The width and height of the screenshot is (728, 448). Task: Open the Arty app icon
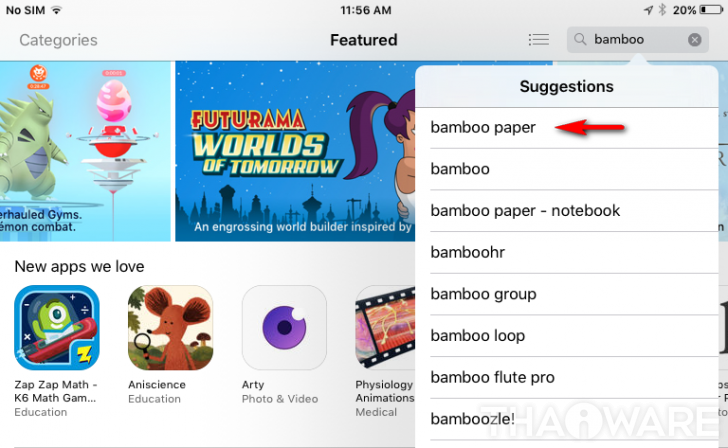(x=284, y=328)
